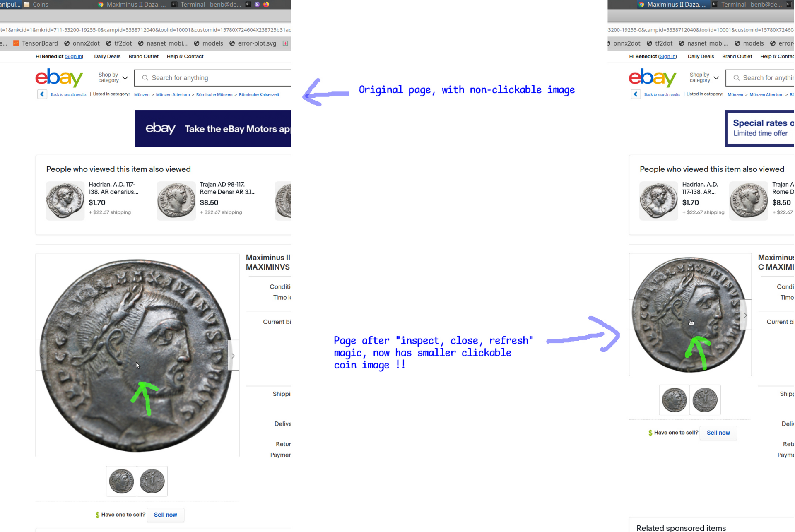Open Daily Deals on right eBay page
Image resolution: width=795 pixels, height=532 pixels.
tap(701, 56)
